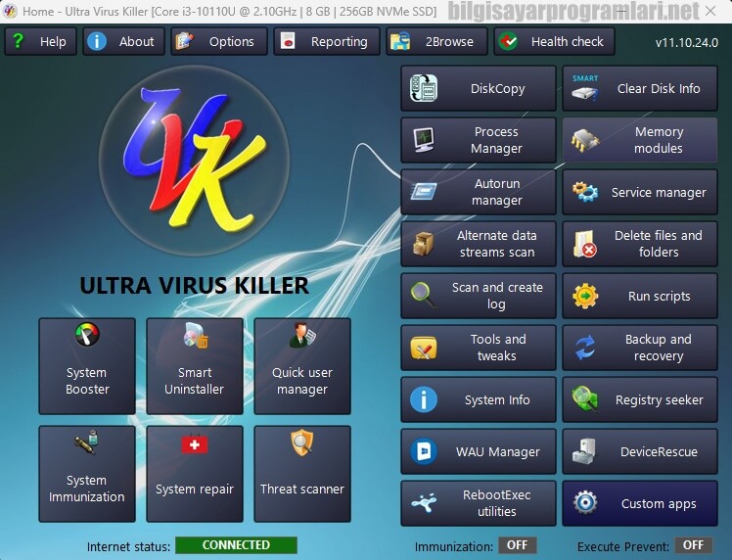The width and height of the screenshot is (732, 560).
Task: Click the Immunization label text
Action: pos(454,546)
